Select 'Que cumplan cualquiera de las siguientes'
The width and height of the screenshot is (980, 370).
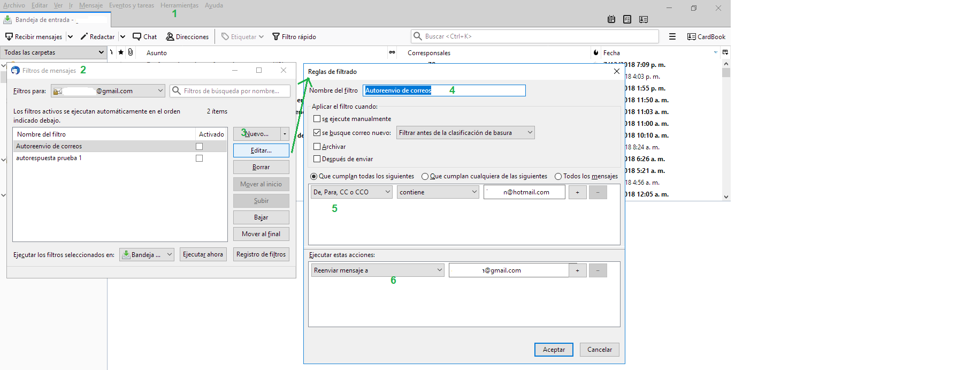point(425,177)
